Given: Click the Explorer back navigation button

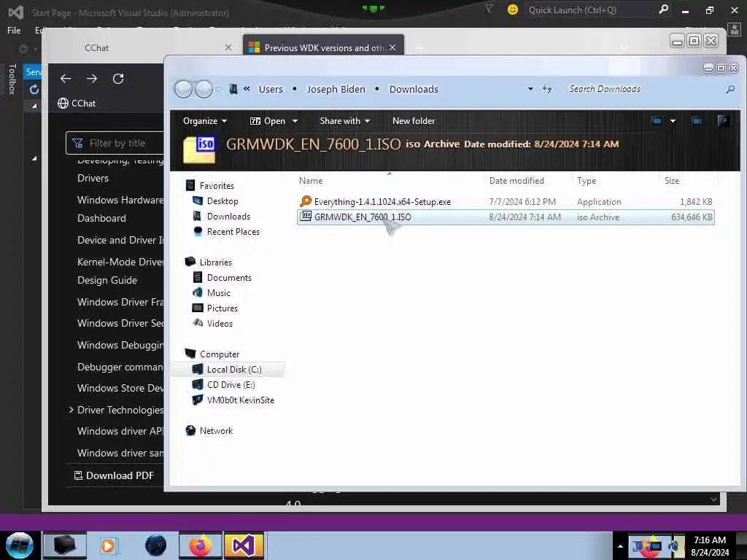Looking at the screenshot, I should (x=183, y=89).
